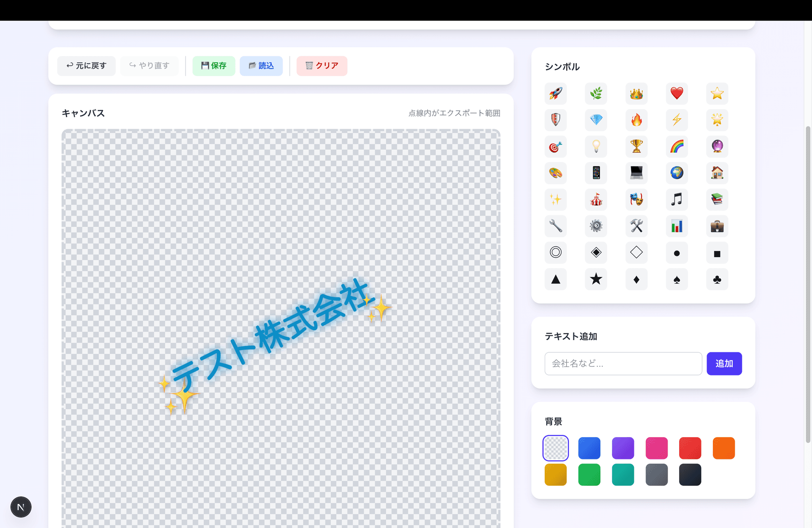Screen dimensions: 812x528
Task: Choose the bar chart symbol
Action: [677, 226]
